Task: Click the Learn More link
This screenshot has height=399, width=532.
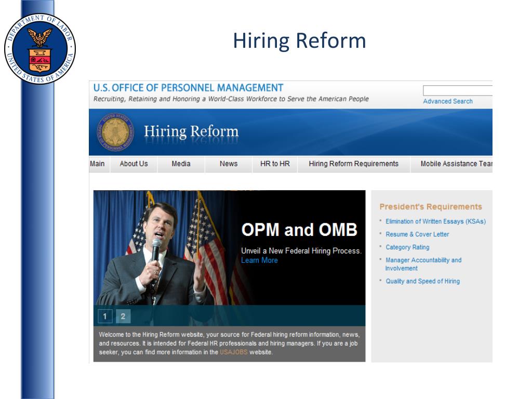Action: click(259, 260)
